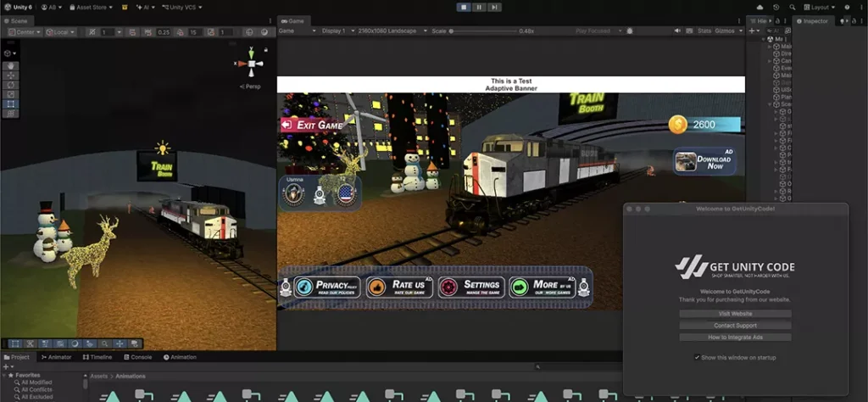Image resolution: width=868 pixels, height=402 pixels.
Task: Step forward one frame
Action: point(494,7)
